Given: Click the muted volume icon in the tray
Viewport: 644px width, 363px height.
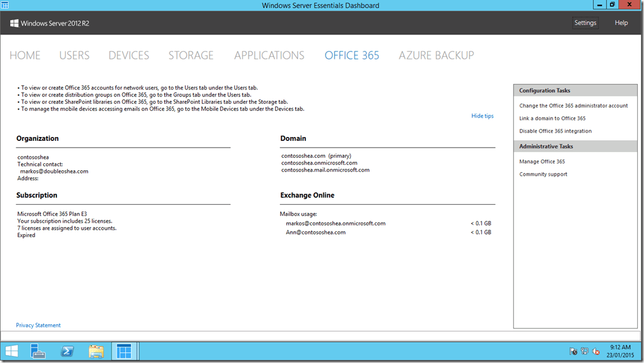Looking at the screenshot, I should coord(595,351).
